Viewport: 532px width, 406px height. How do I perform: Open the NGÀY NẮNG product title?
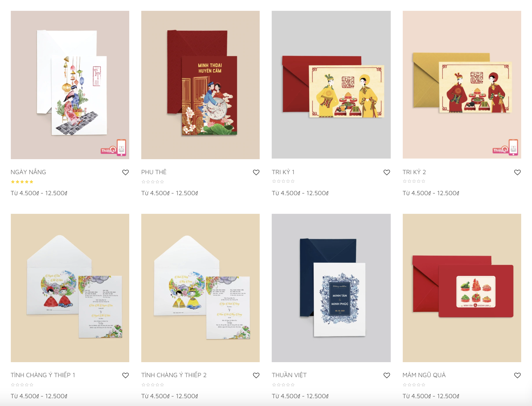point(28,172)
